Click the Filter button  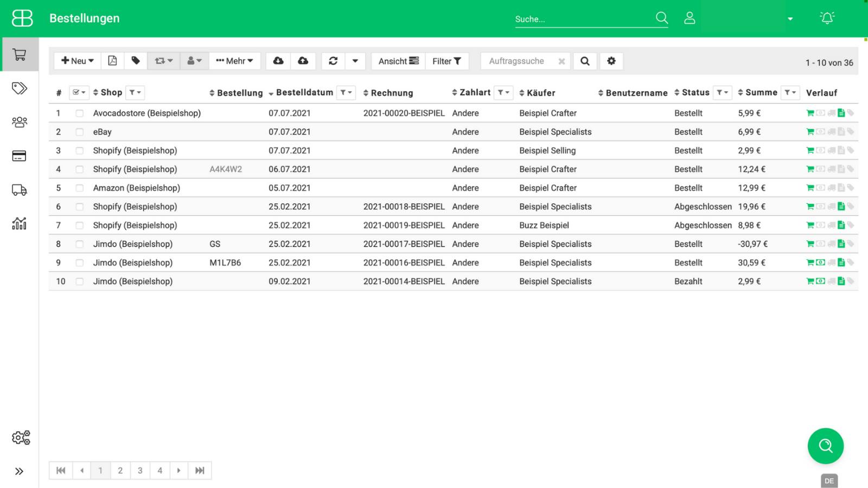tap(447, 61)
